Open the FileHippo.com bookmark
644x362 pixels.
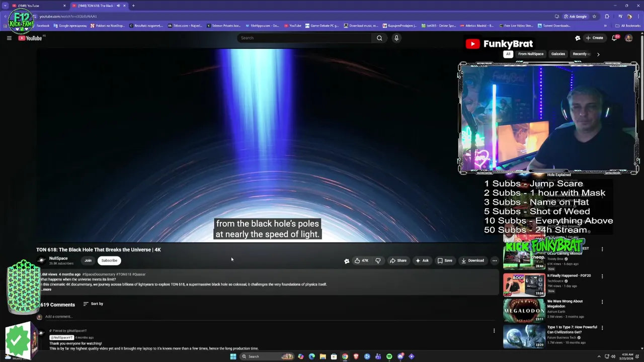coord(263,26)
